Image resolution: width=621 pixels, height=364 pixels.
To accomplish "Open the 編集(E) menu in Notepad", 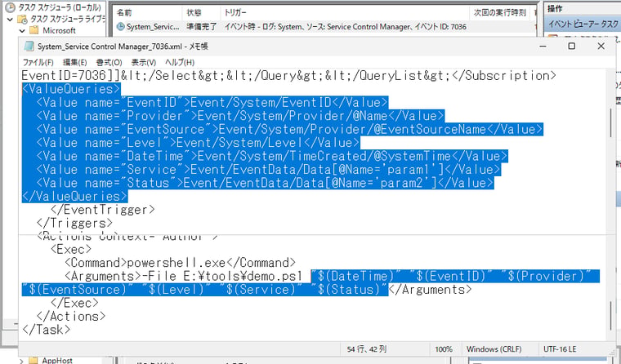I will [x=75, y=63].
